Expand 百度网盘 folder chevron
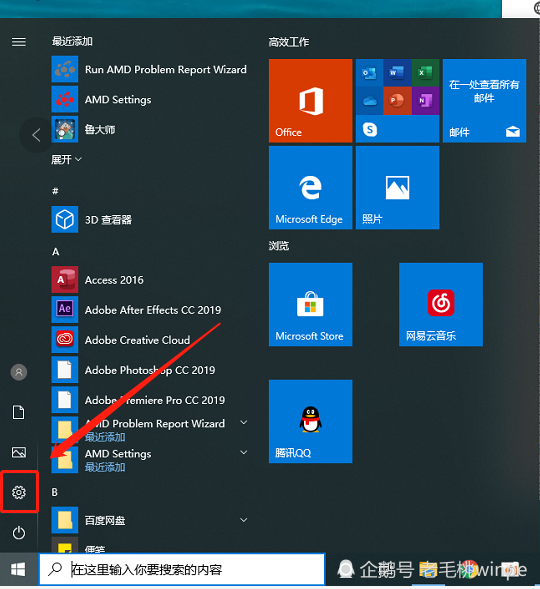Viewport: 540px width, 589px height. pos(244,520)
